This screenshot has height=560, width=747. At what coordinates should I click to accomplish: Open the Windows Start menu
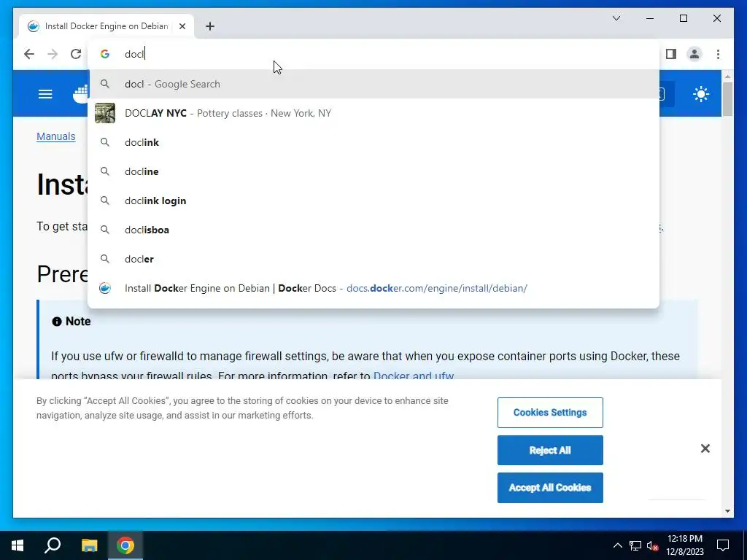pyautogui.click(x=18, y=545)
